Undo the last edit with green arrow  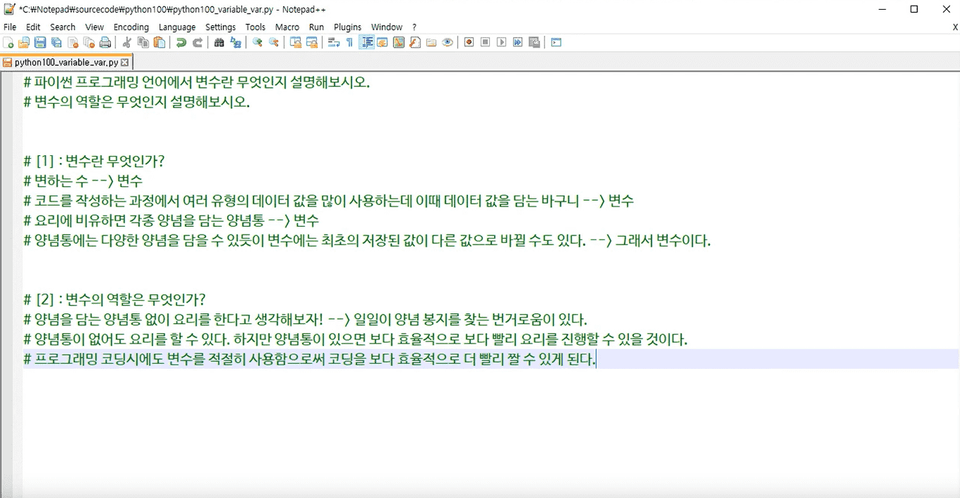(x=181, y=42)
